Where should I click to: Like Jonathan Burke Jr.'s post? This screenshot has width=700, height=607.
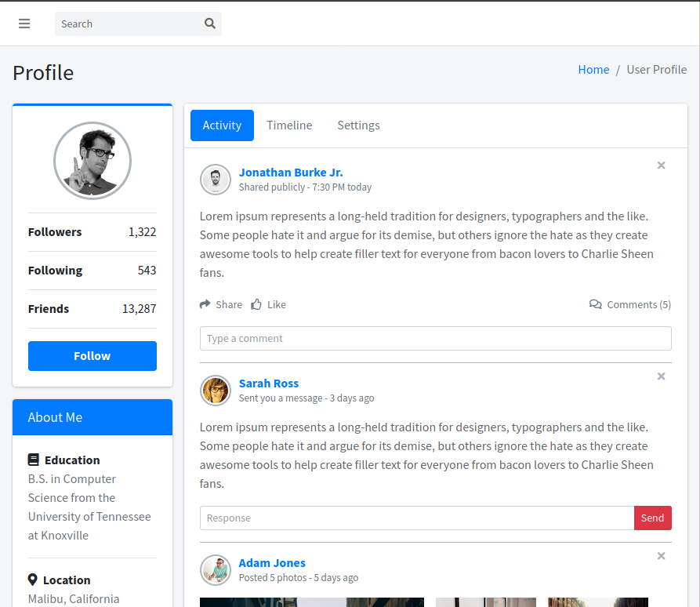click(x=268, y=304)
